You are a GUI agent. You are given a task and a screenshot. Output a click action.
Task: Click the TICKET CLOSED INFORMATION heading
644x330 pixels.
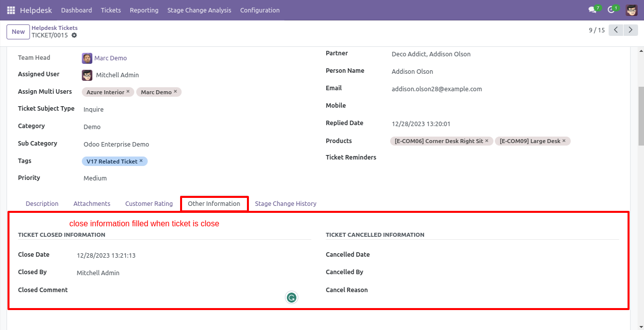point(61,235)
